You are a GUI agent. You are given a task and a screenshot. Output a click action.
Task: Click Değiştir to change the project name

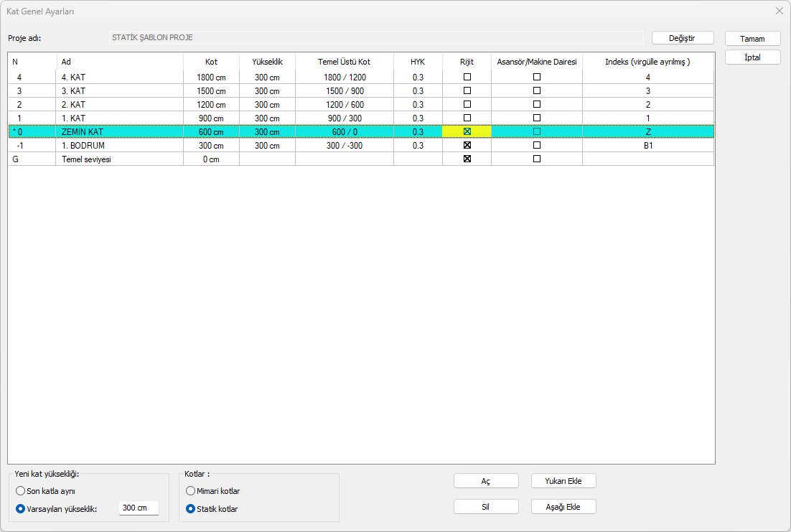682,38
